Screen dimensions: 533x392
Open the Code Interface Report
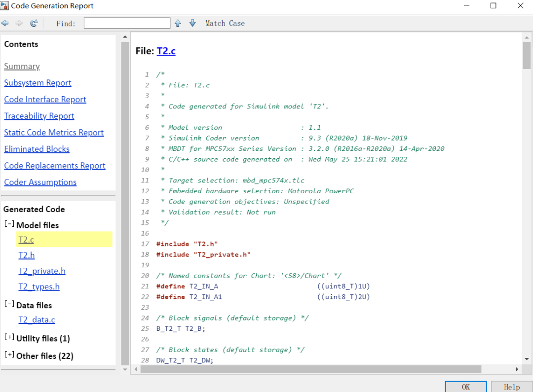tap(45, 99)
